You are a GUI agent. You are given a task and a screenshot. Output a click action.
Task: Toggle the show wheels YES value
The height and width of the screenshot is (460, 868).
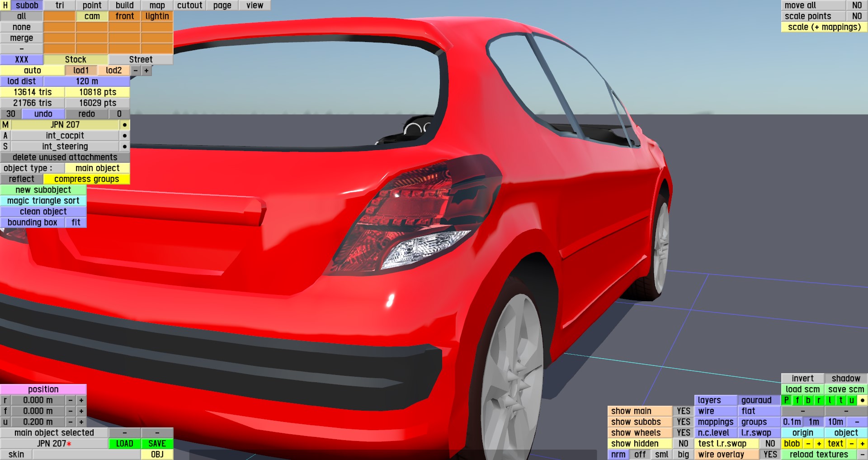click(x=684, y=433)
